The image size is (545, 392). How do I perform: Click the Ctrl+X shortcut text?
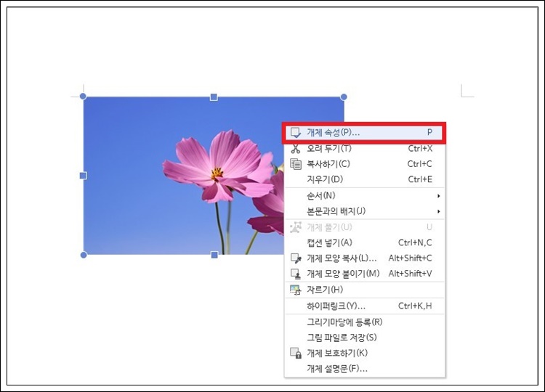click(420, 149)
